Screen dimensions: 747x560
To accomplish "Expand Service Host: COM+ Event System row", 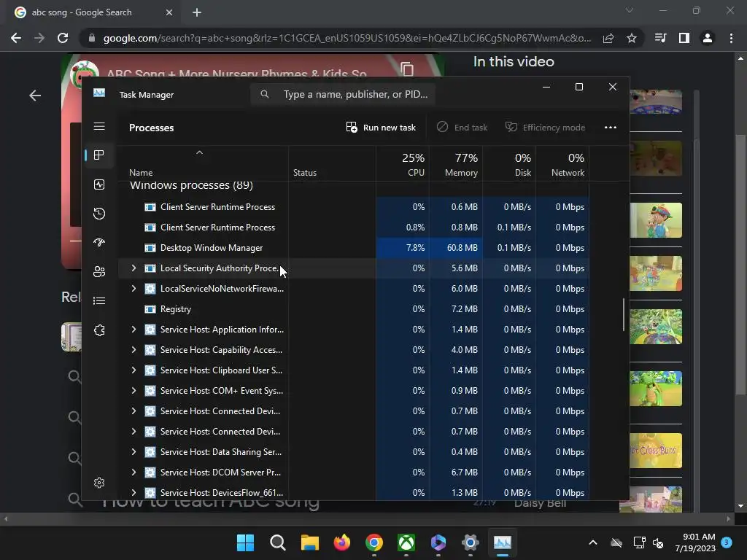I will coord(133,391).
